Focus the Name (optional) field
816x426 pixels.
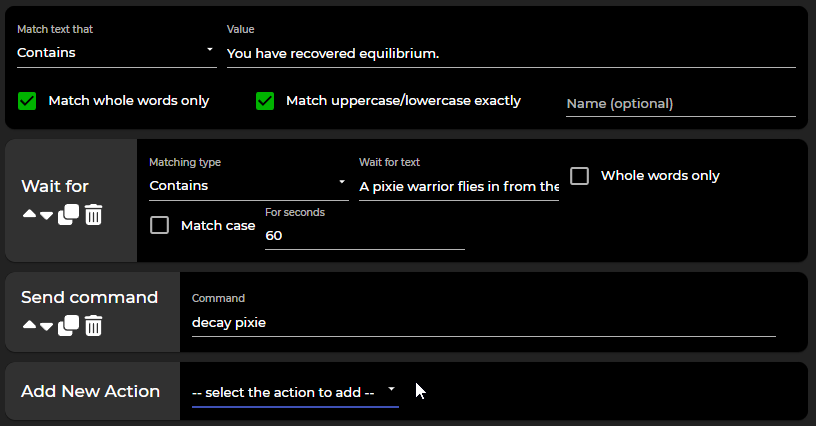coord(680,104)
